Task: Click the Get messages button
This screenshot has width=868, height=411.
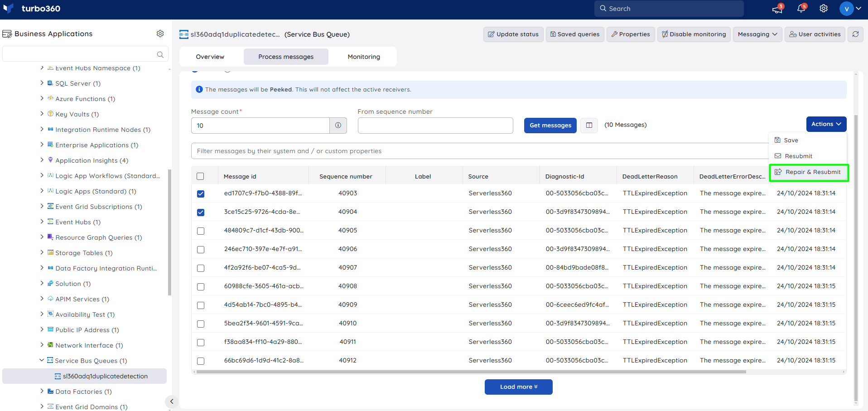Action: [x=550, y=126]
